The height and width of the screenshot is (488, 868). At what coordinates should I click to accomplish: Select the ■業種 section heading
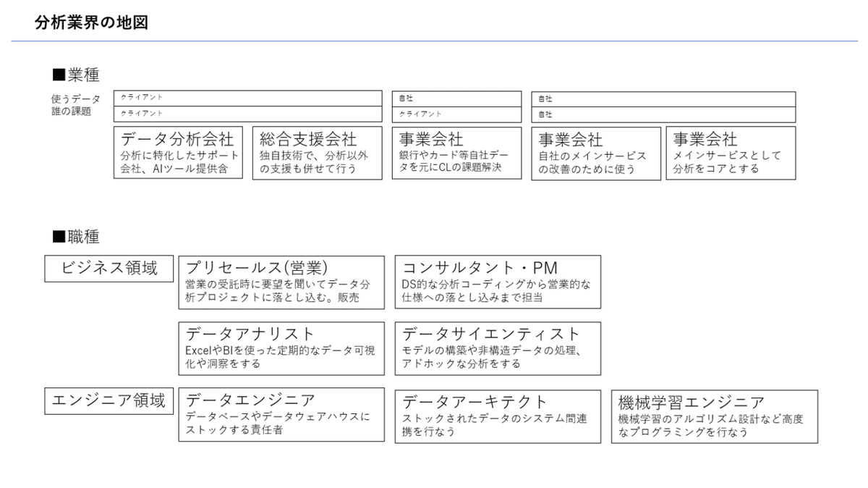point(80,74)
